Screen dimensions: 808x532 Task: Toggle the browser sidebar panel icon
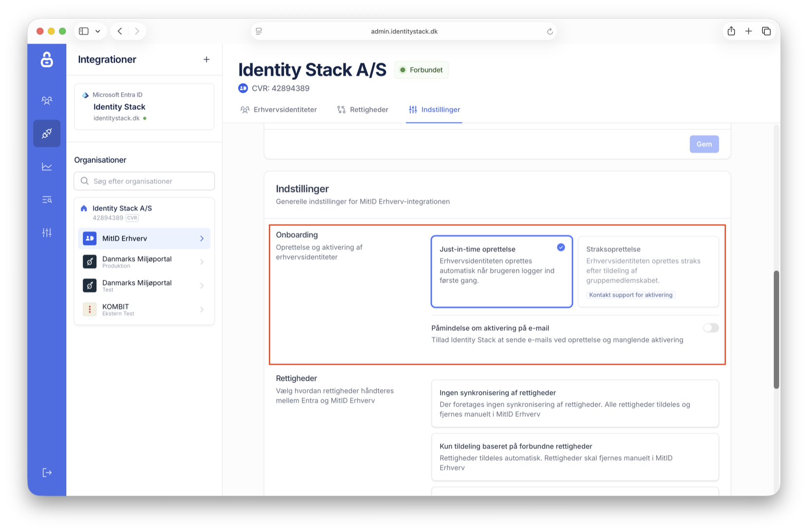[84, 31]
